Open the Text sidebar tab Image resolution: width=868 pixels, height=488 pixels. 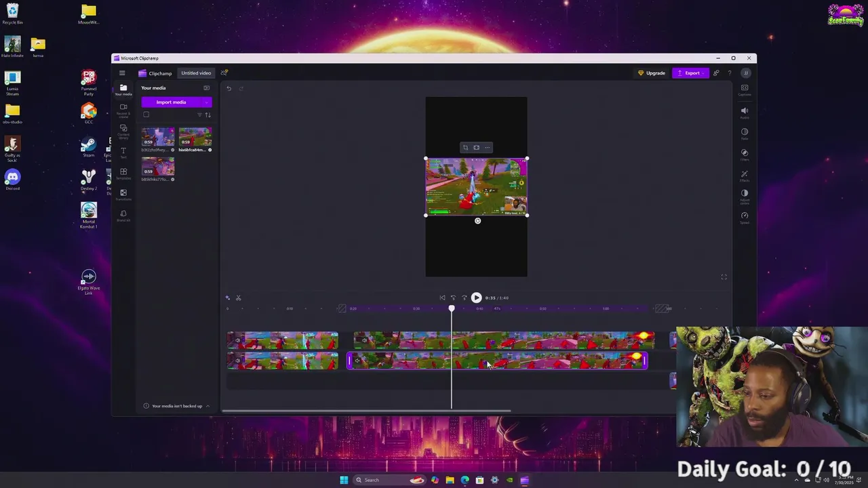coord(123,152)
